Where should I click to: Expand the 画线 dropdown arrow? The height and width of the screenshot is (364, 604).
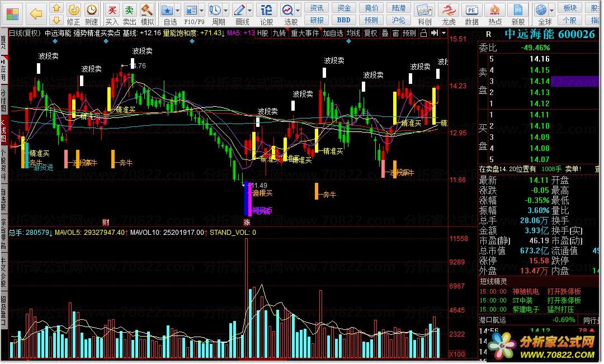(x=250, y=11)
